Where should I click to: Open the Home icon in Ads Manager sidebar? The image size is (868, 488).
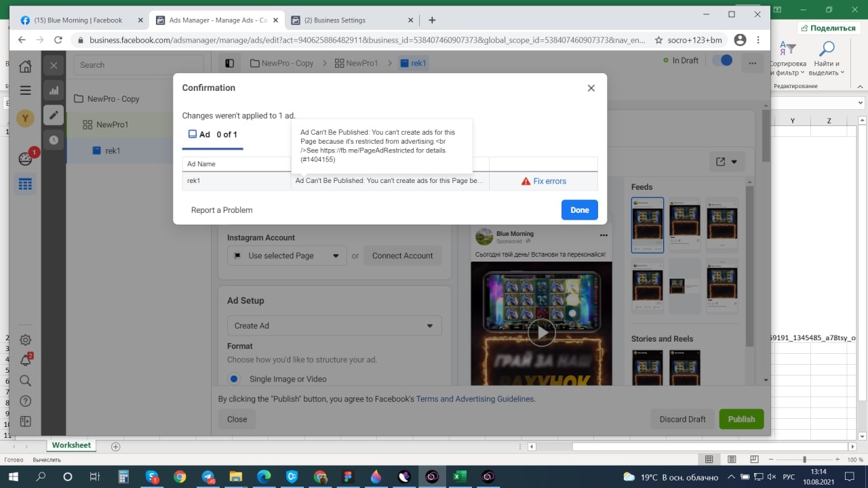pos(25,66)
